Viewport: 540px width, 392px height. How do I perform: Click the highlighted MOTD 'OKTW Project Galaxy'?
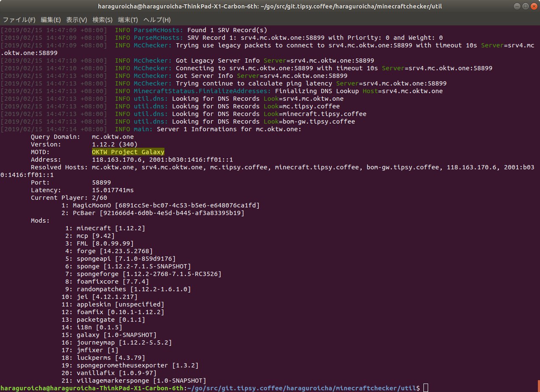(128, 152)
